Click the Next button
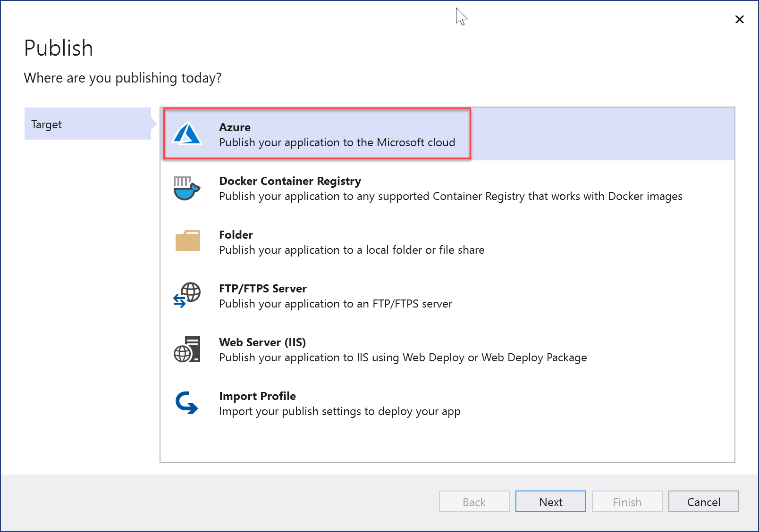The height and width of the screenshot is (532, 759). coord(550,501)
